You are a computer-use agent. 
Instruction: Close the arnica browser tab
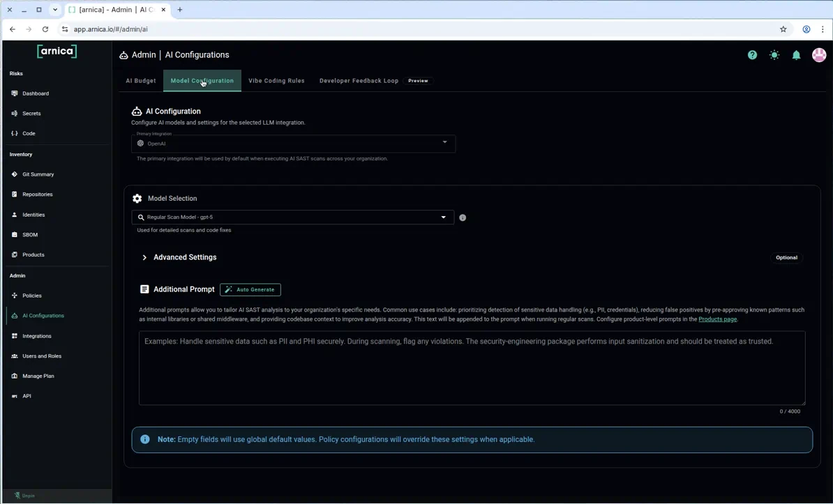163,10
